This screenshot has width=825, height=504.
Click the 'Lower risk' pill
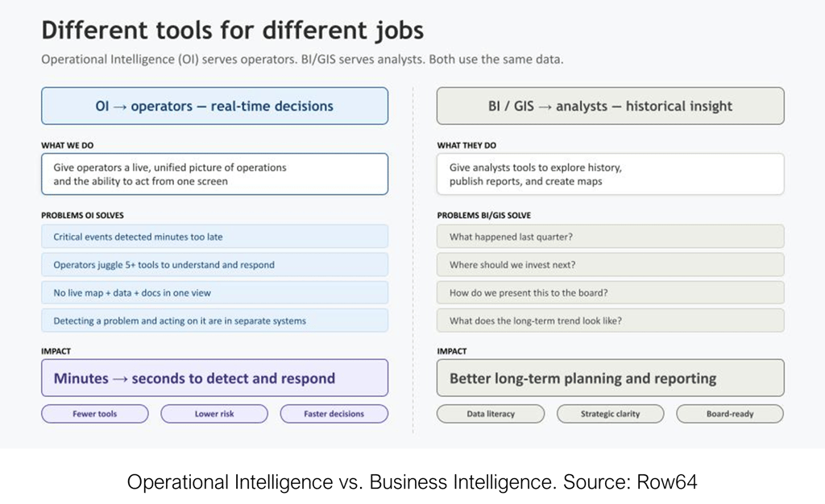[214, 414]
